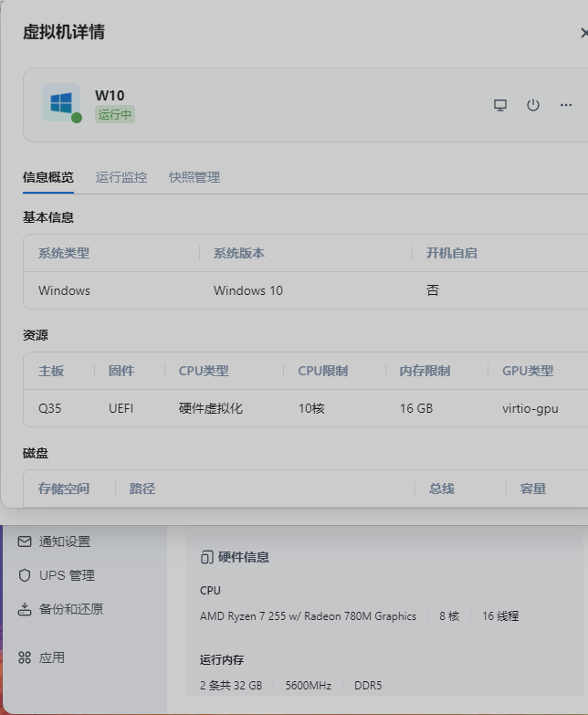The height and width of the screenshot is (715, 588).
Task: Click the 总线 column header
Action: click(x=442, y=489)
